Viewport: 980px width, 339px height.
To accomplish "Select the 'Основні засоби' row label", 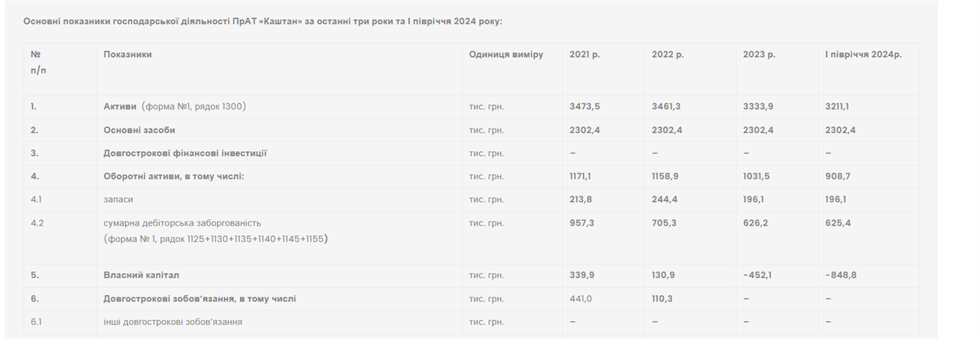I will [140, 130].
